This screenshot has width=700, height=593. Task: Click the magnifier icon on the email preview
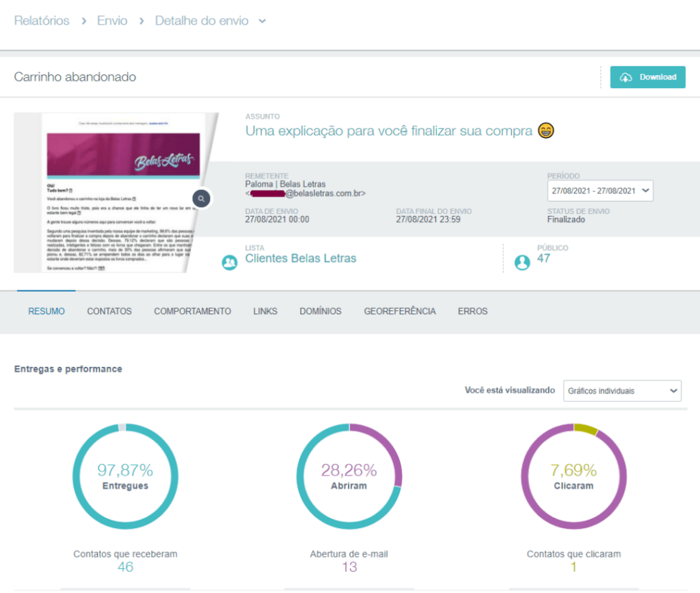click(201, 198)
